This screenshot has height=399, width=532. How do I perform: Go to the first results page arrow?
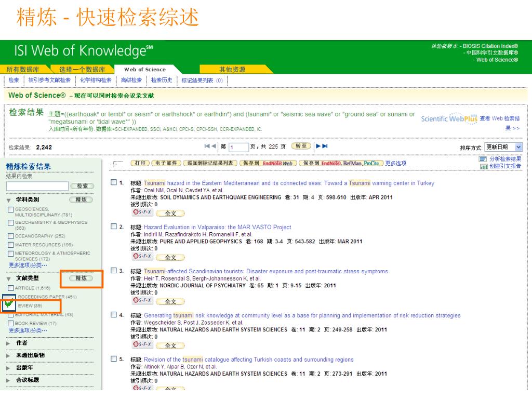pyautogui.click(x=207, y=146)
